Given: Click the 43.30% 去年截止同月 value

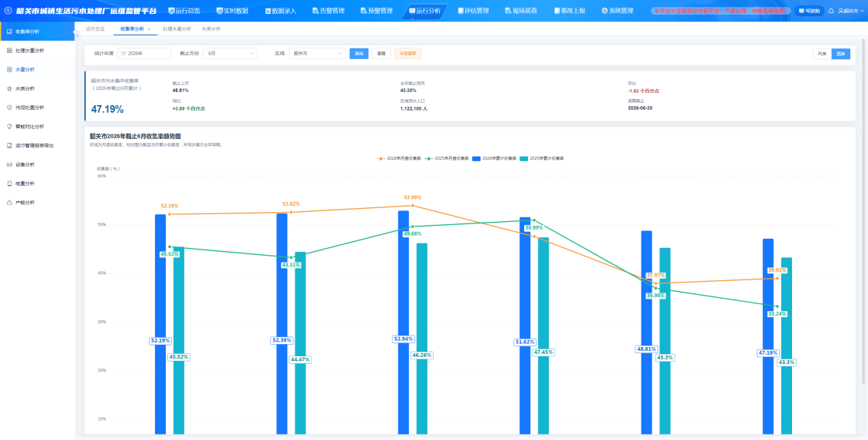Looking at the screenshot, I should coord(408,90).
